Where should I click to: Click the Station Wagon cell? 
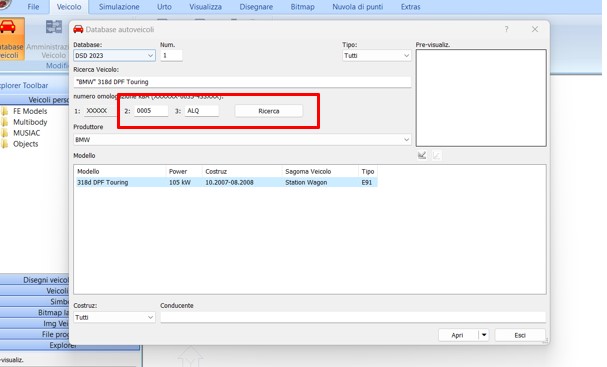pos(306,182)
